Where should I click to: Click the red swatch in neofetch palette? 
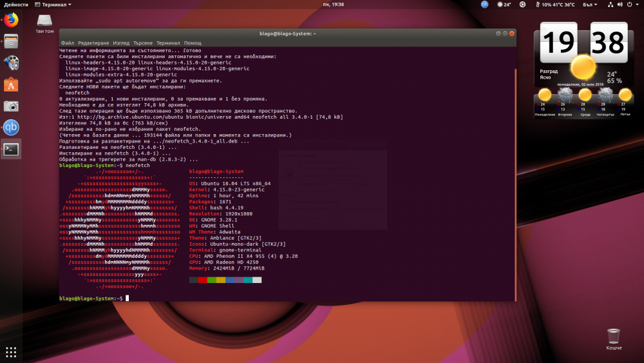coord(202,280)
